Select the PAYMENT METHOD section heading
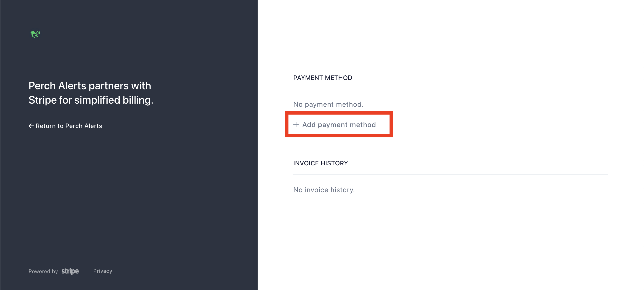 coord(322,78)
